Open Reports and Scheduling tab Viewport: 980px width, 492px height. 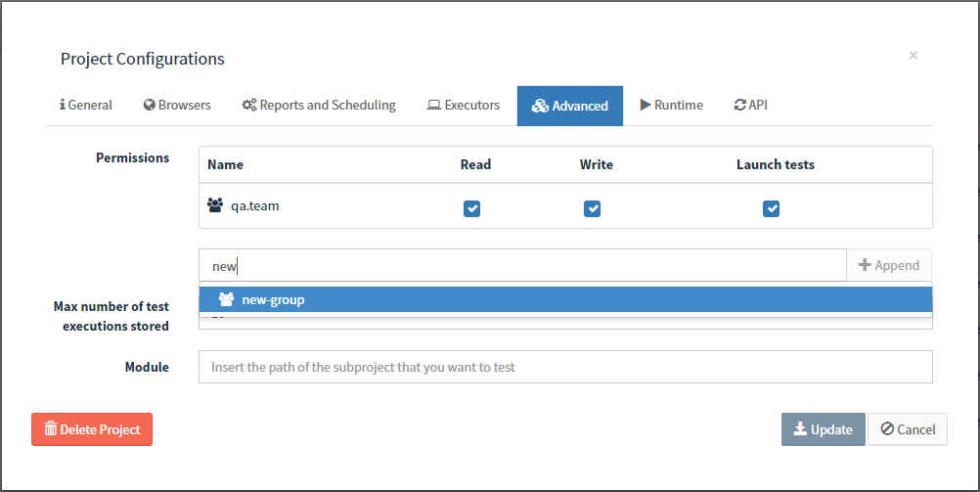click(x=319, y=105)
